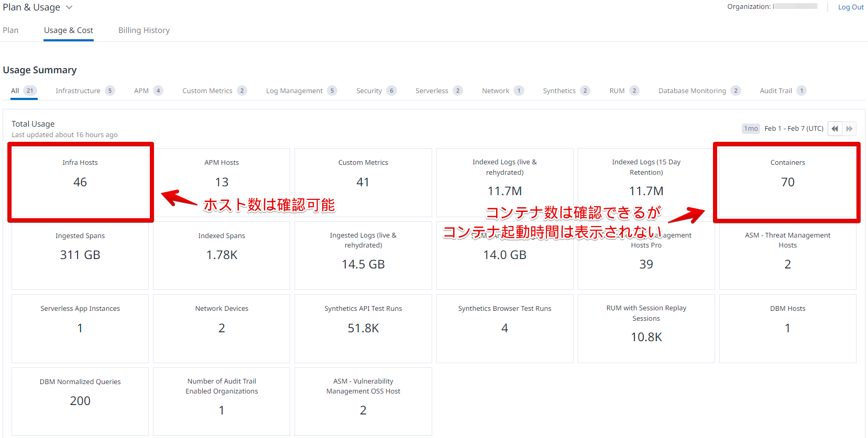Open the Infra Hosts usage card
Image resolution: width=868 pixels, height=438 pixels.
click(80, 182)
